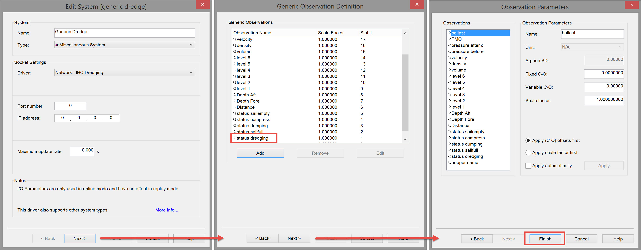Click the PMO observation icon

coord(449,39)
